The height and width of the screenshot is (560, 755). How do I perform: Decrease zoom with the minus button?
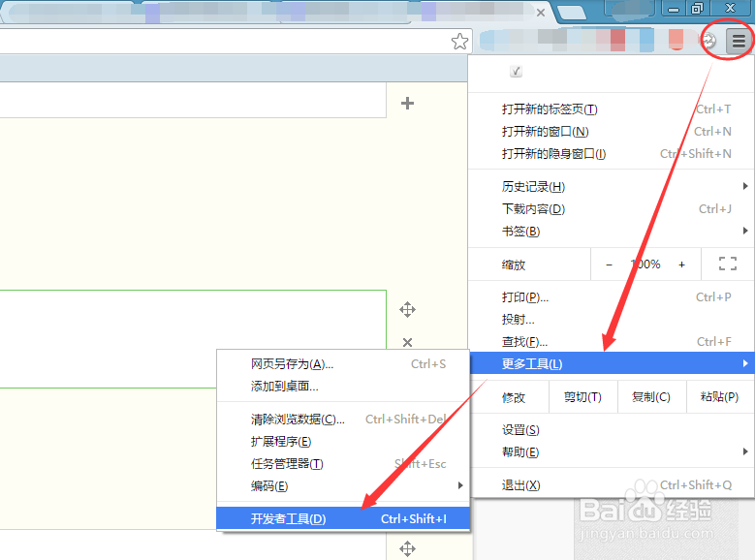point(609,264)
